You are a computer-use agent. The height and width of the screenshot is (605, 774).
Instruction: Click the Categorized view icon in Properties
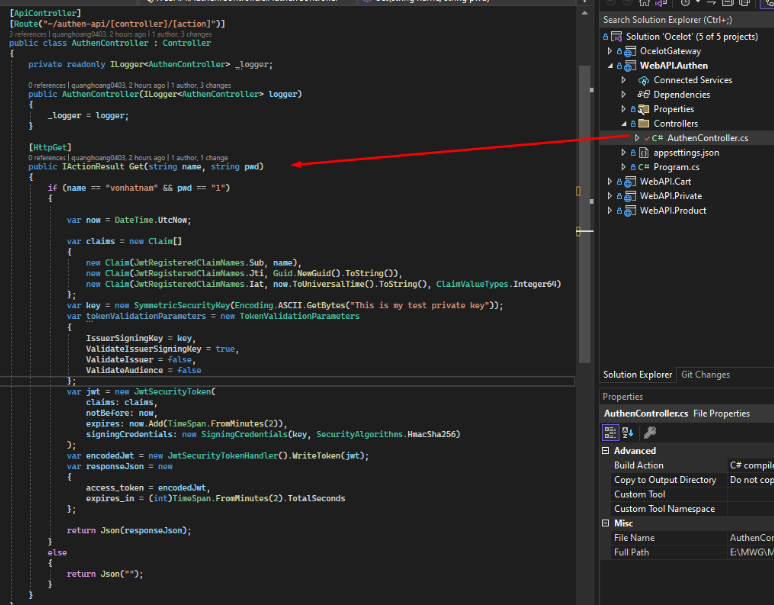(610, 432)
